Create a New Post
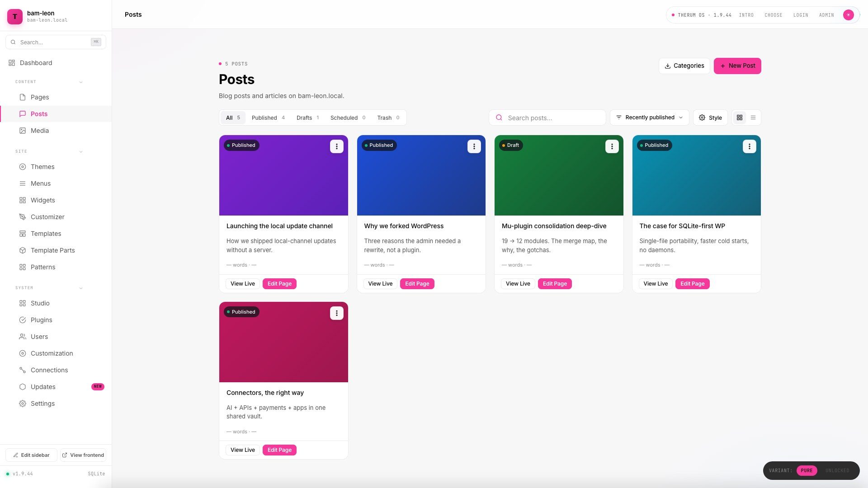868x488 pixels. click(x=737, y=66)
